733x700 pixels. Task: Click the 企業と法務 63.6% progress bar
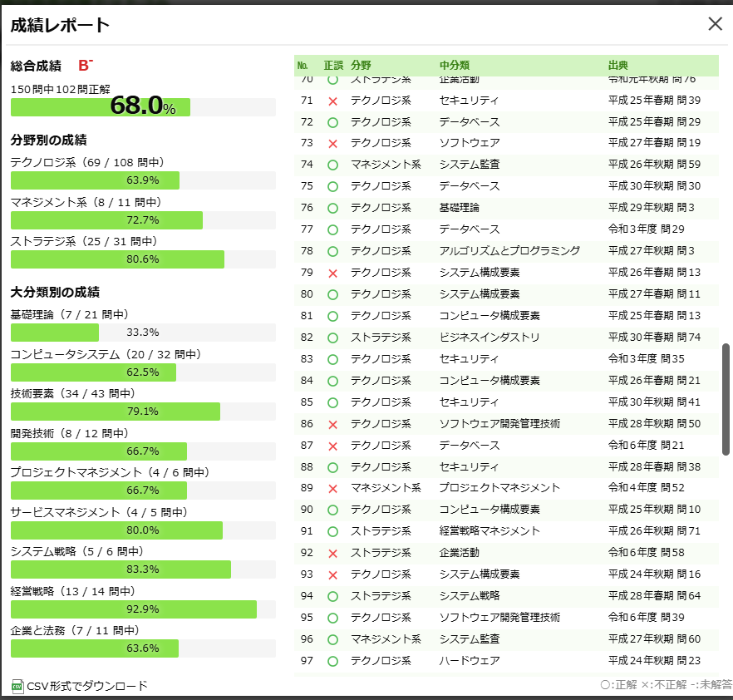click(x=143, y=648)
